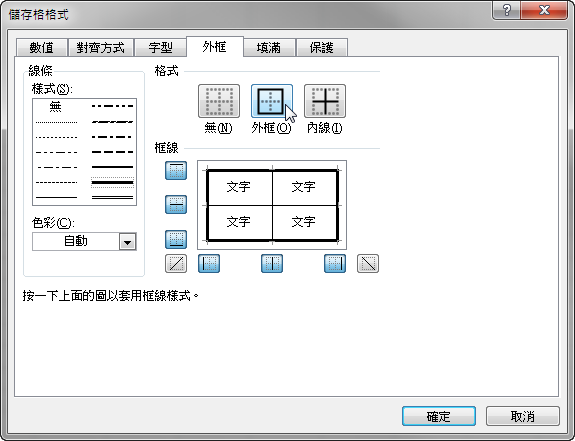The height and width of the screenshot is (441, 575).
Task: Switch to the 對齊方式 tab
Action: (x=100, y=48)
